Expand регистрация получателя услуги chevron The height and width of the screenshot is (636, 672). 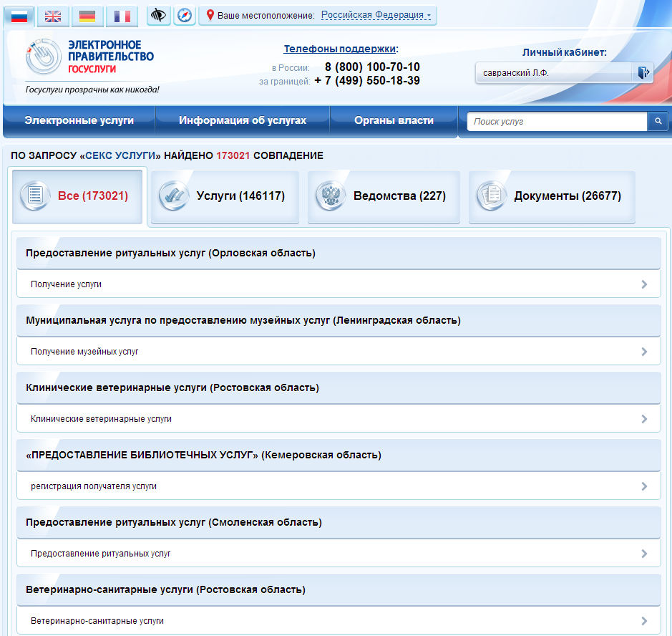click(x=644, y=486)
